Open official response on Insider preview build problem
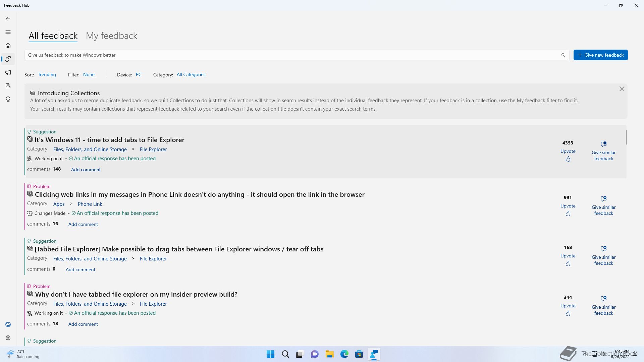644x362 pixels. tap(112, 313)
